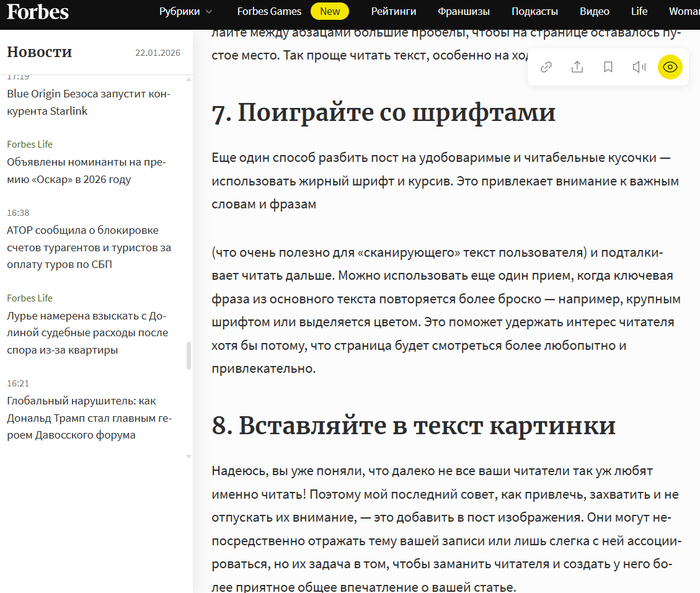700x593 pixels.
Task: Click the yellow New badge
Action: coord(329,12)
